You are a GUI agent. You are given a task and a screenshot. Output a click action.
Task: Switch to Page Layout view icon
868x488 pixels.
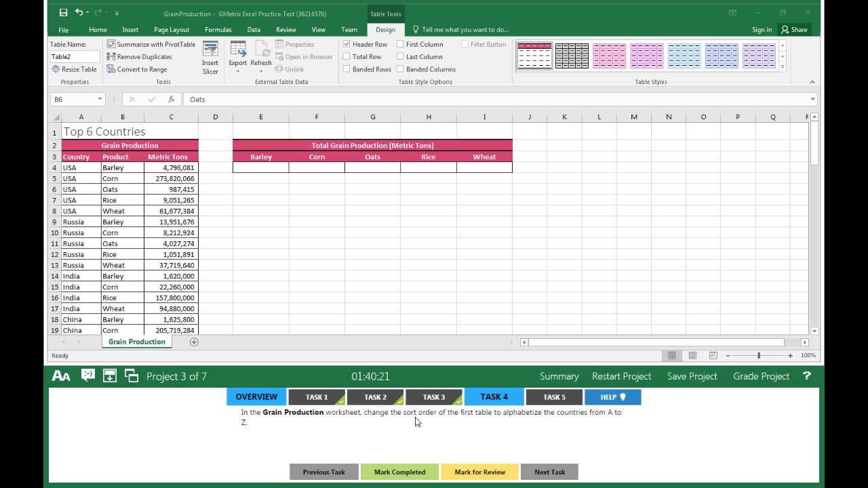pyautogui.click(x=692, y=356)
